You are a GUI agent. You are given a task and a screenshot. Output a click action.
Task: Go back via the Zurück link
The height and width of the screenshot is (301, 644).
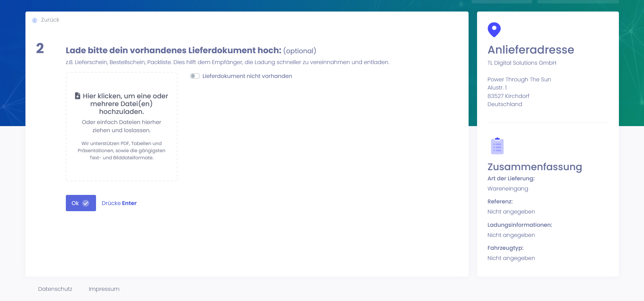tap(50, 20)
